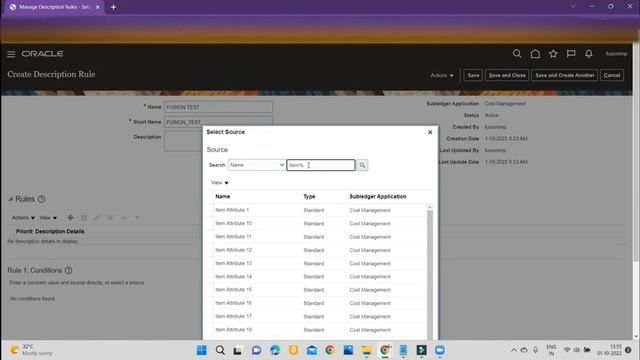The height and width of the screenshot is (360, 640).
Task: Open Task View on the taskbar
Action: pyautogui.click(x=238, y=350)
